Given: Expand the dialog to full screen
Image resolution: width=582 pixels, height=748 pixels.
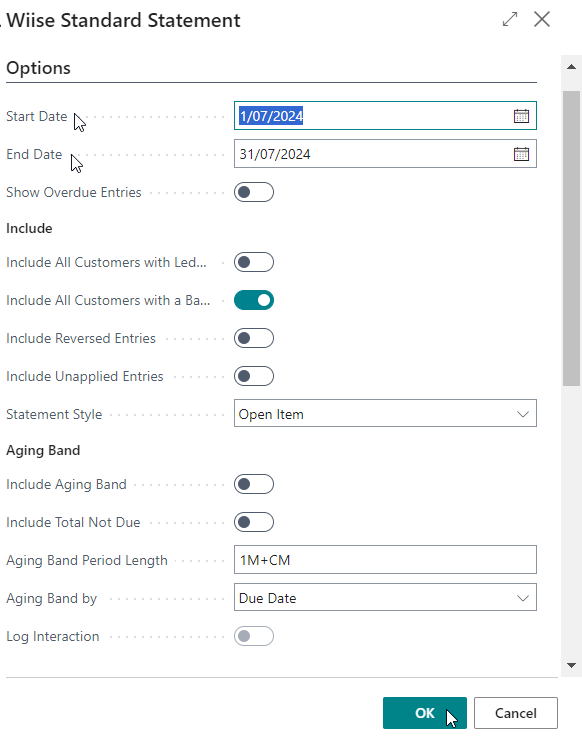Looking at the screenshot, I should point(510,20).
